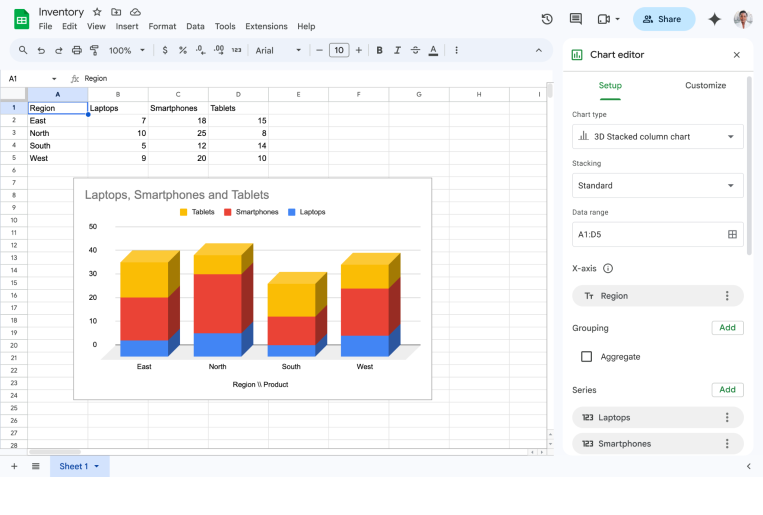Open the all sheets list

36,466
